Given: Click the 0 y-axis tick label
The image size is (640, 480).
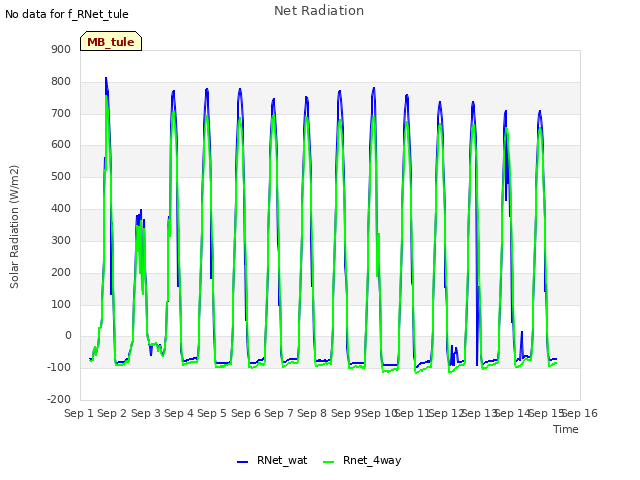Looking at the screenshot, I should 68,336.
